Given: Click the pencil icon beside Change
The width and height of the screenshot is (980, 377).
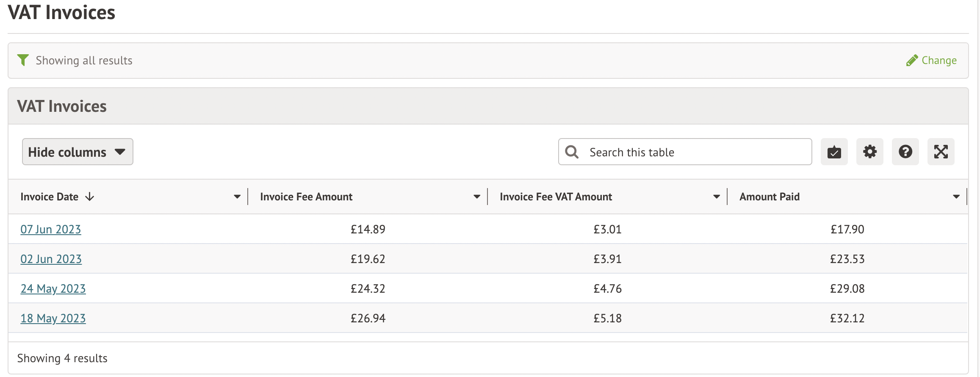Looking at the screenshot, I should [912, 61].
